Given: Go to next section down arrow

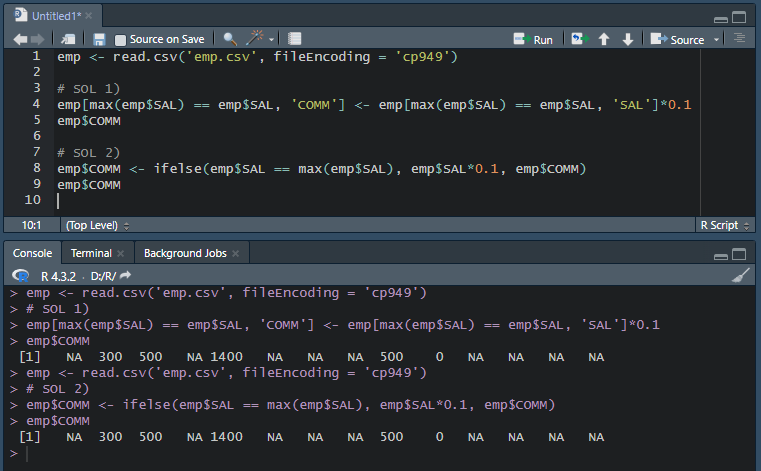Looking at the screenshot, I should click(x=628, y=39).
